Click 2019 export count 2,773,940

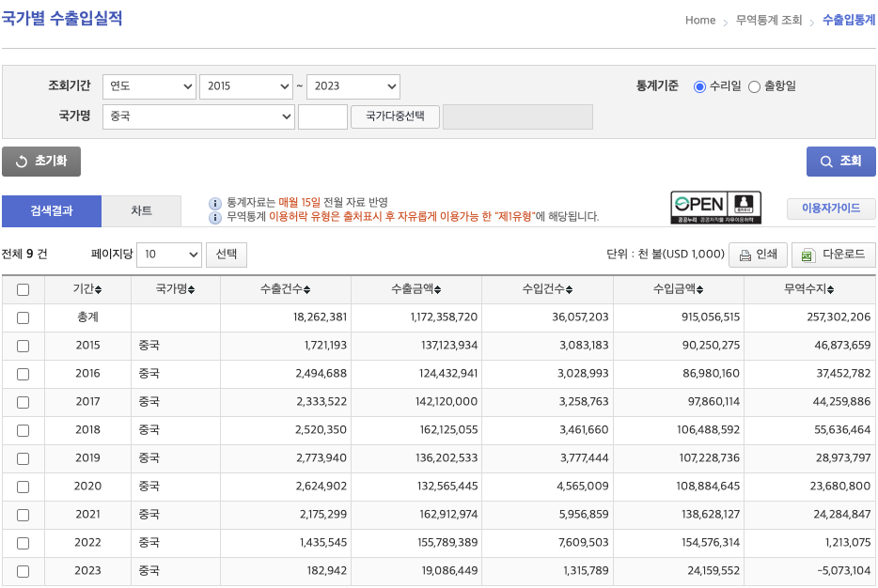click(x=321, y=458)
